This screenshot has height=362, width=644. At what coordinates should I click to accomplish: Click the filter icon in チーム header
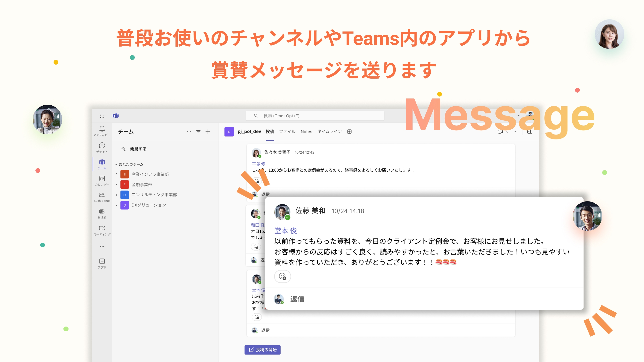click(x=198, y=132)
